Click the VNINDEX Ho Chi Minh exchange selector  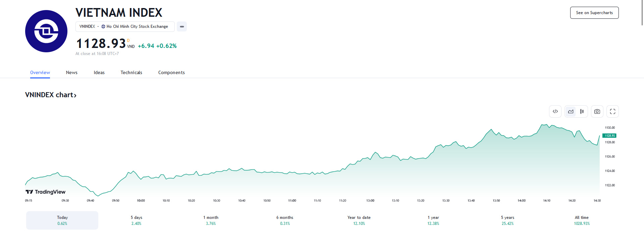(125, 26)
